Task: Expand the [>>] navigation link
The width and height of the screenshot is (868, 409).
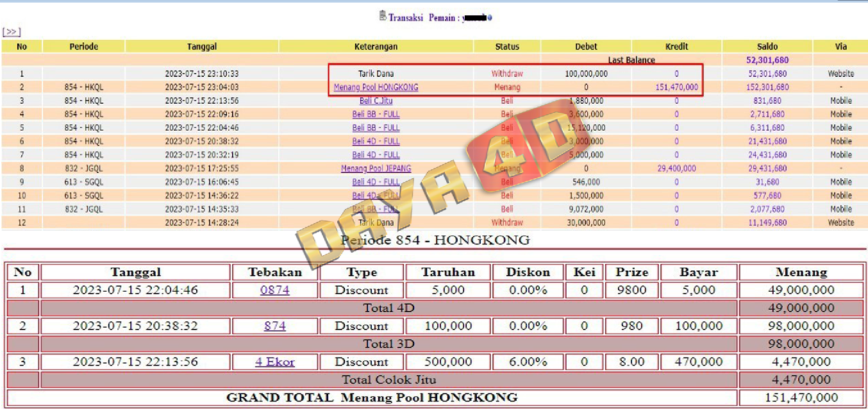Action: [x=12, y=31]
